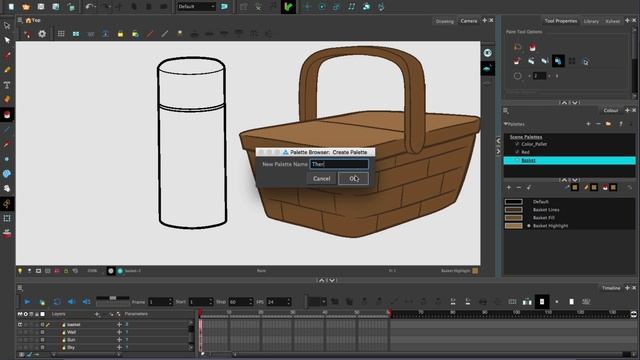Collapse the Palettes section triangle
The width and height of the screenshot is (640, 360).
pos(506,124)
